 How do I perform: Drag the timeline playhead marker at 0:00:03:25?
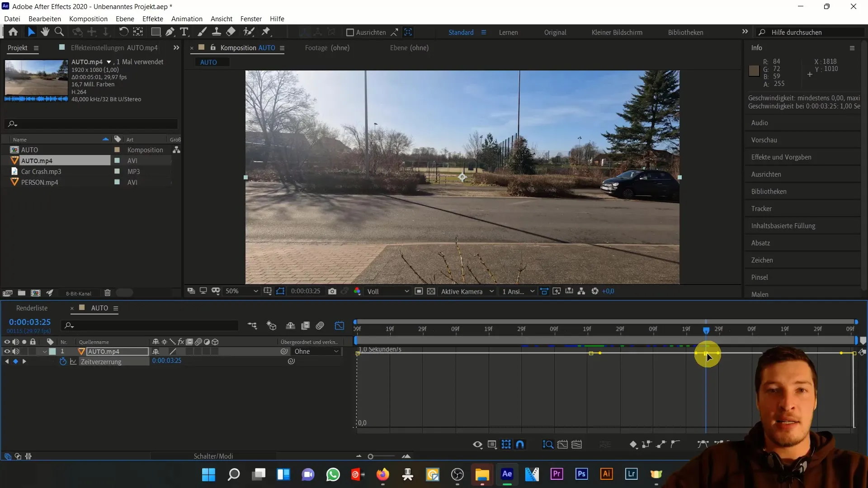[706, 329]
